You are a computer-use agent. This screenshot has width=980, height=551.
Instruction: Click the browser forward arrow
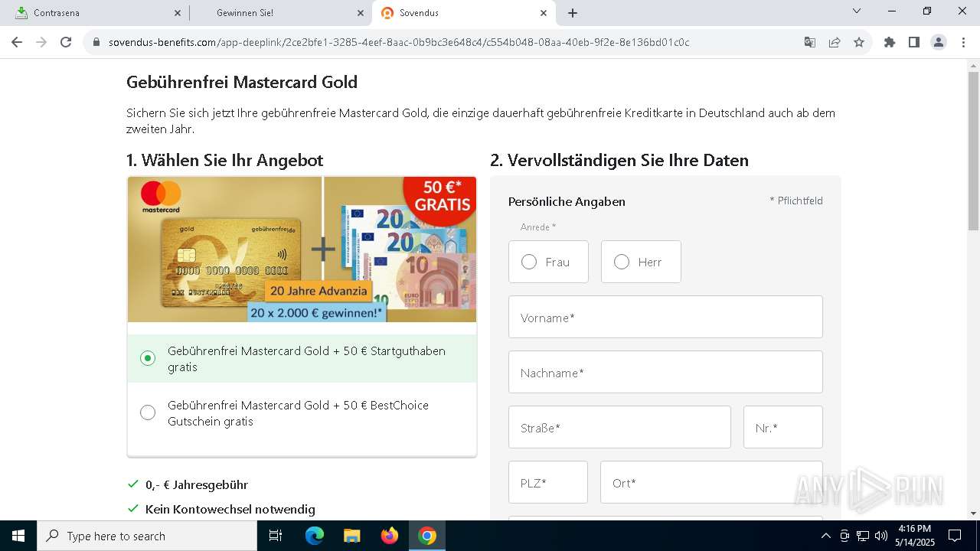[41, 42]
